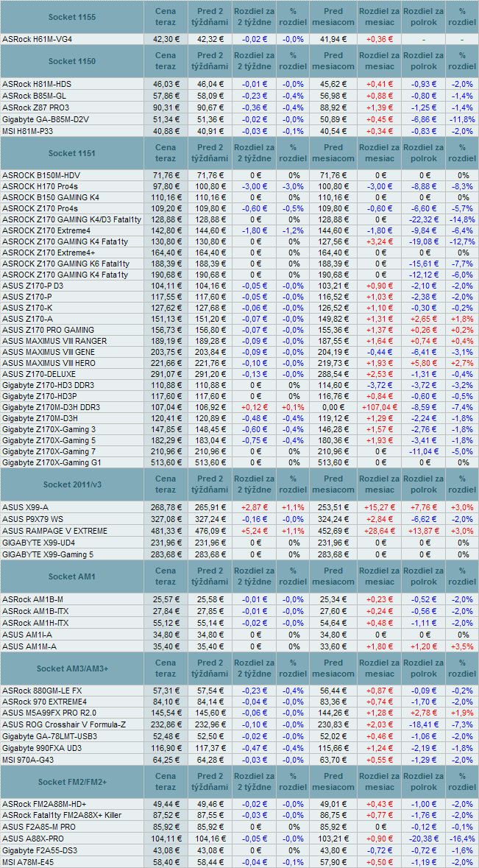The image size is (479, 868).
Task: Click the +3,5% half-year percent cell
Action: tap(462, 646)
